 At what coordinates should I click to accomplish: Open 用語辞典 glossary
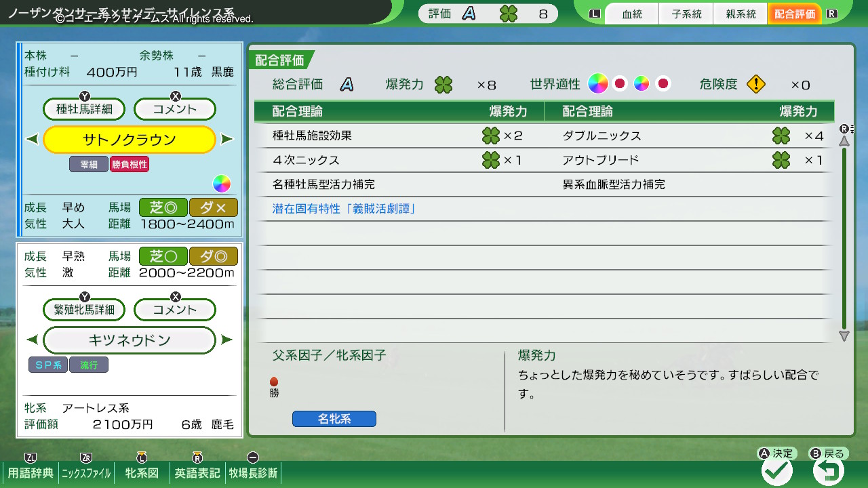click(31, 473)
